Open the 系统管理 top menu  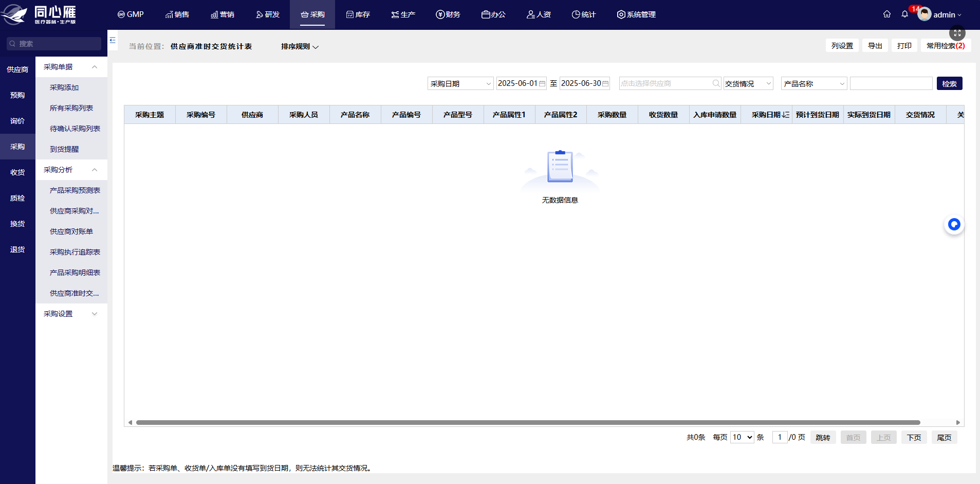click(636, 14)
